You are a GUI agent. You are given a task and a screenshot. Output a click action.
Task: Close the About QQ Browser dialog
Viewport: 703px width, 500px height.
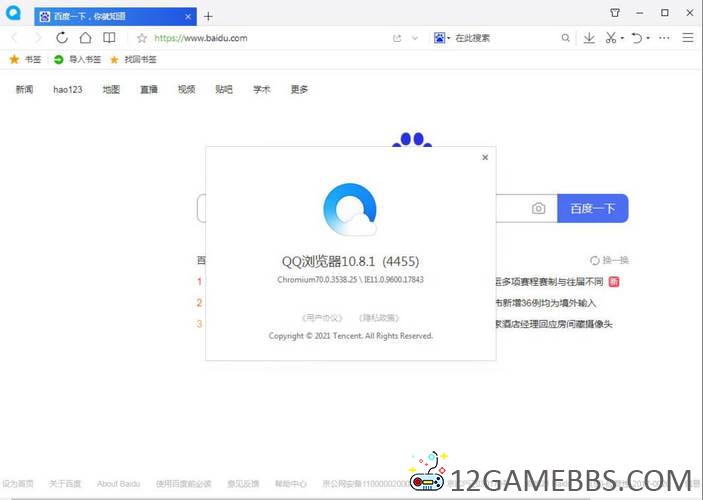pos(485,157)
